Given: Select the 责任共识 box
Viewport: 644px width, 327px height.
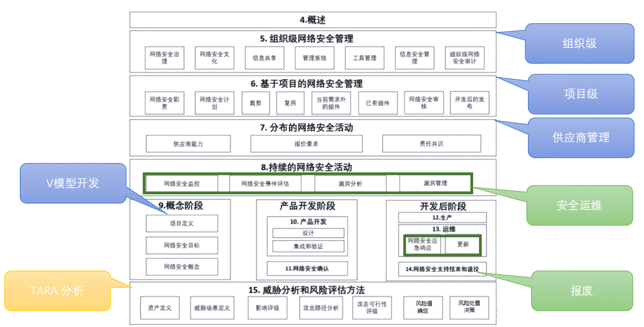Looking at the screenshot, I should (x=431, y=144).
